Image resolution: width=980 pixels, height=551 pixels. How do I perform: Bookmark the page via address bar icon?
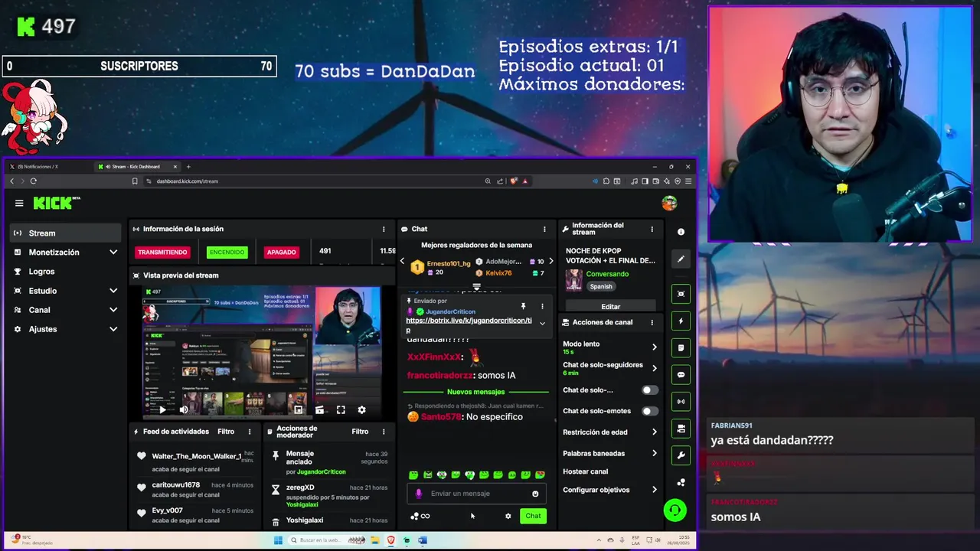click(135, 181)
